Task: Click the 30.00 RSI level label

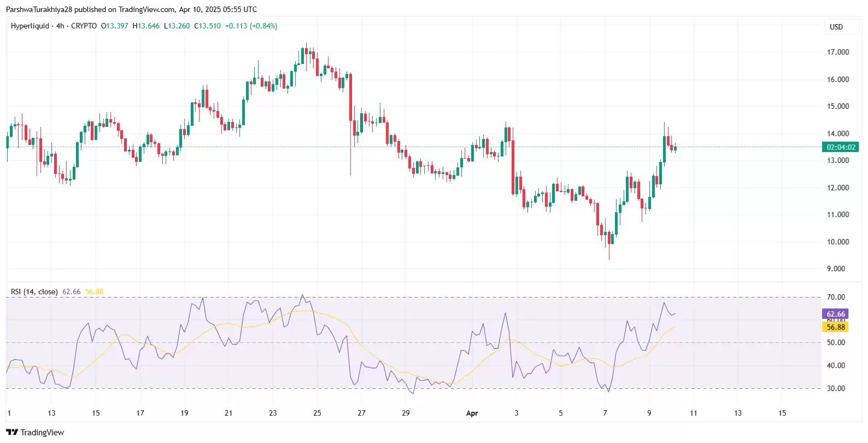Action: coord(836,388)
